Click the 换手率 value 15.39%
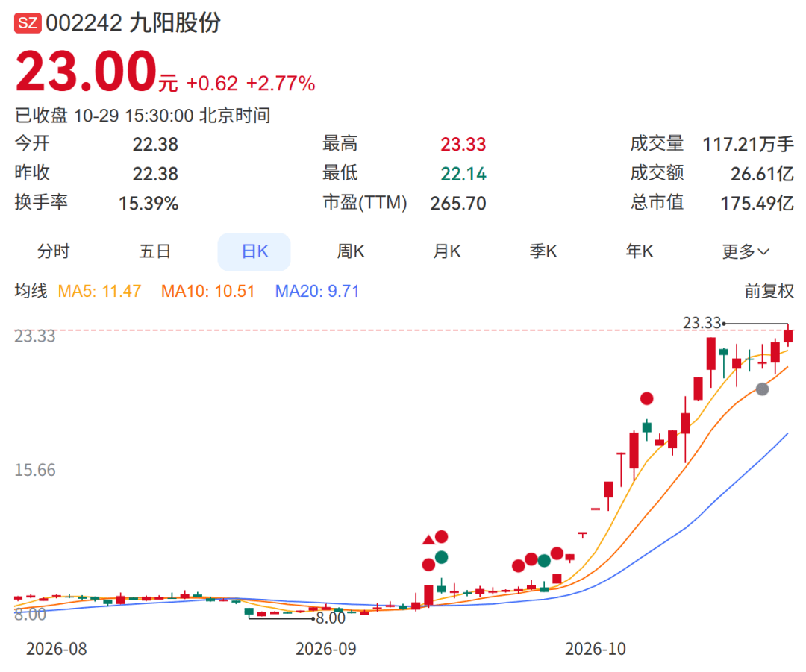This screenshot has height=672, width=806. pyautogui.click(x=149, y=204)
